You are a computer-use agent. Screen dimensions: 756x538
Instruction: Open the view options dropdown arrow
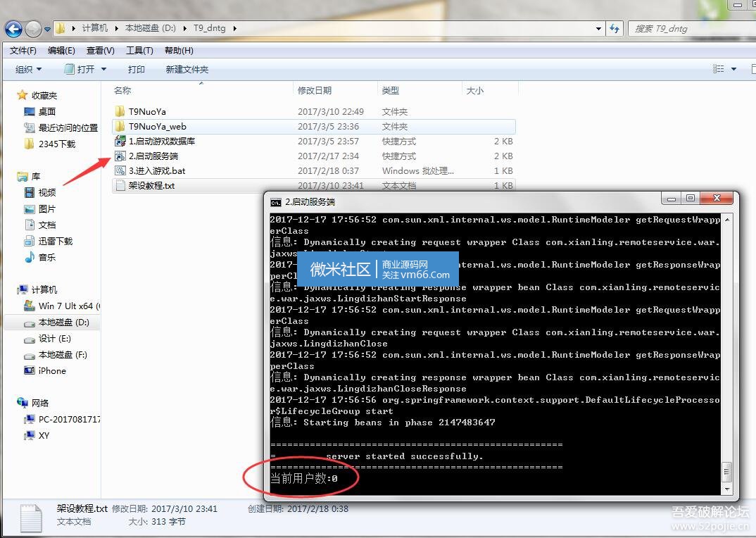click(x=733, y=69)
